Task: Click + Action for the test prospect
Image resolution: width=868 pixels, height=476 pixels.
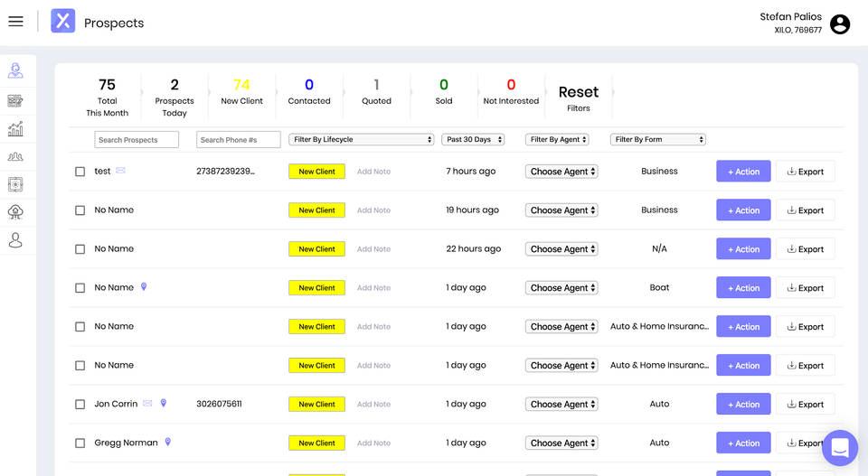Action: tap(743, 172)
